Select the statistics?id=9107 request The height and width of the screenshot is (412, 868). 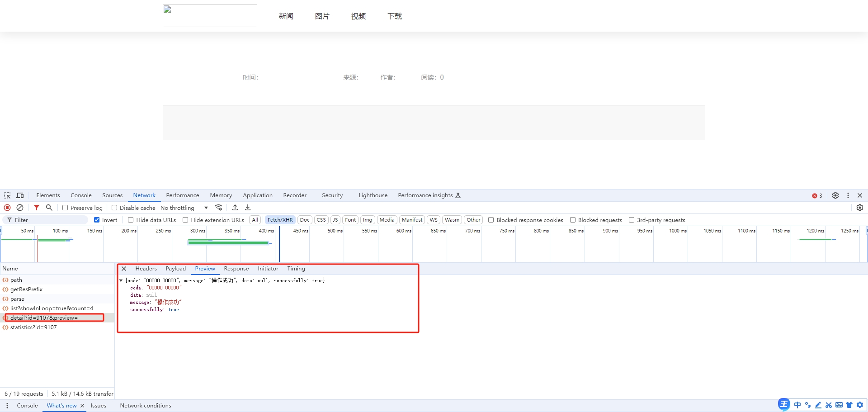pyautogui.click(x=57, y=327)
